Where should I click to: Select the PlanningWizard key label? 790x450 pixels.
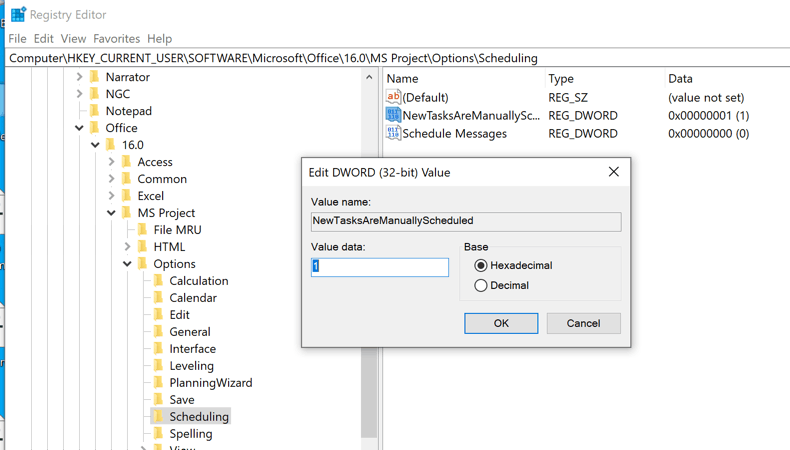[x=211, y=383]
